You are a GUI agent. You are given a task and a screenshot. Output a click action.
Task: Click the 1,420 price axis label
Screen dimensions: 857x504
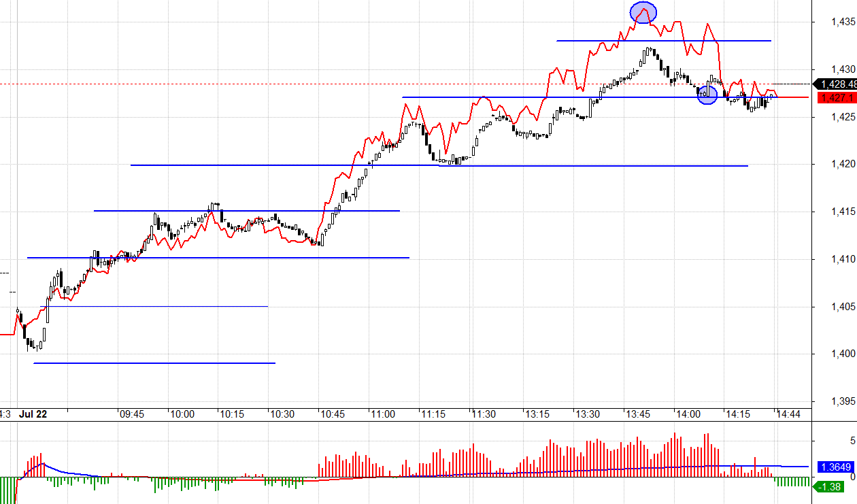pos(843,164)
